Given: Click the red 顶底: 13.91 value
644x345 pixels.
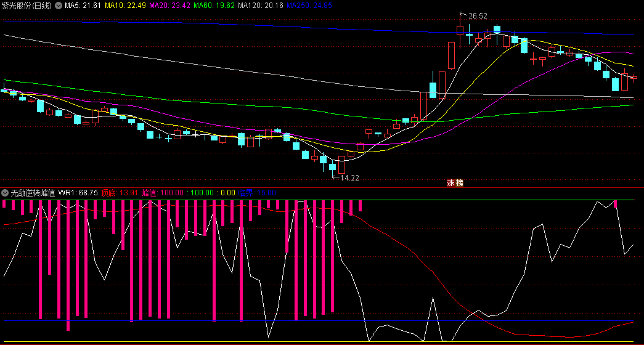Looking at the screenshot, I should click(120, 193).
